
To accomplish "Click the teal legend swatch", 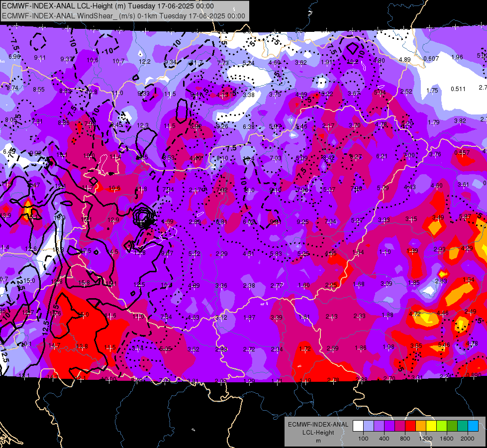I will tap(463, 426).
